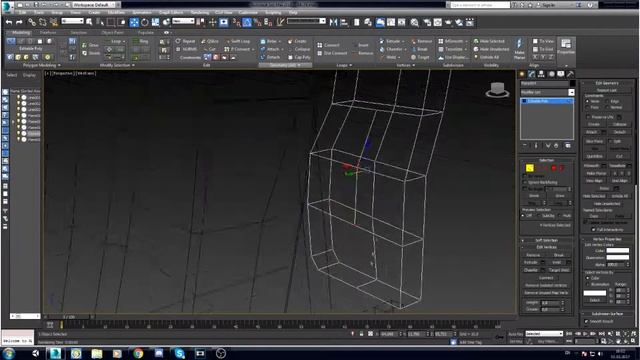Click the Mirror tool icon
Viewport: 640px width, 360px height.
click(x=333, y=22)
